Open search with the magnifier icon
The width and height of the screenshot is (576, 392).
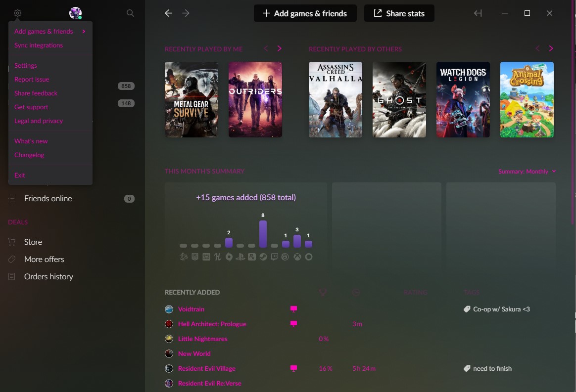coord(130,13)
